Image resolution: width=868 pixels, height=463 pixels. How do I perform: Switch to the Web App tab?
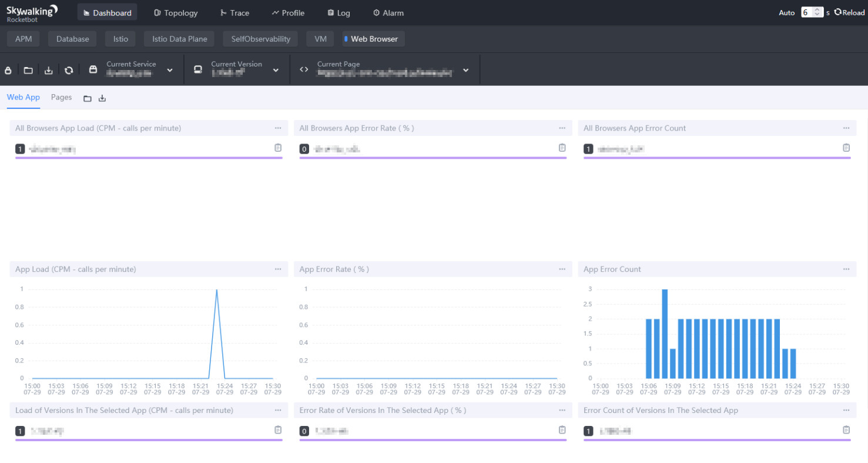pos(24,97)
